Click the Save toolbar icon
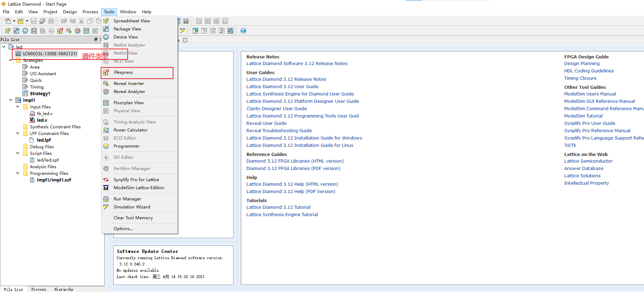 (34, 21)
